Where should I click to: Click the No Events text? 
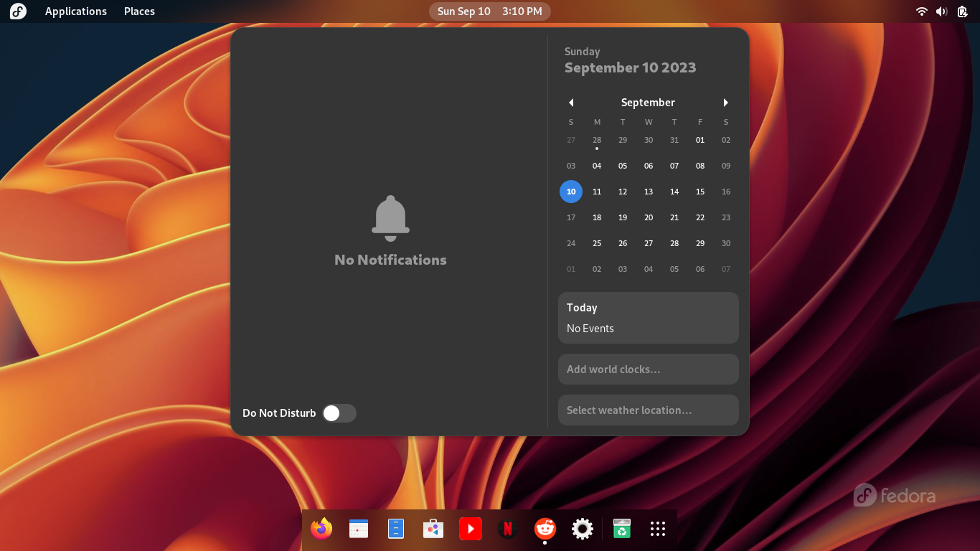tap(590, 329)
